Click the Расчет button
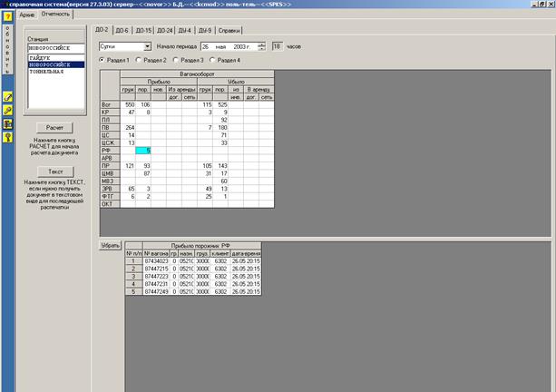The width and height of the screenshot is (556, 392). click(54, 127)
